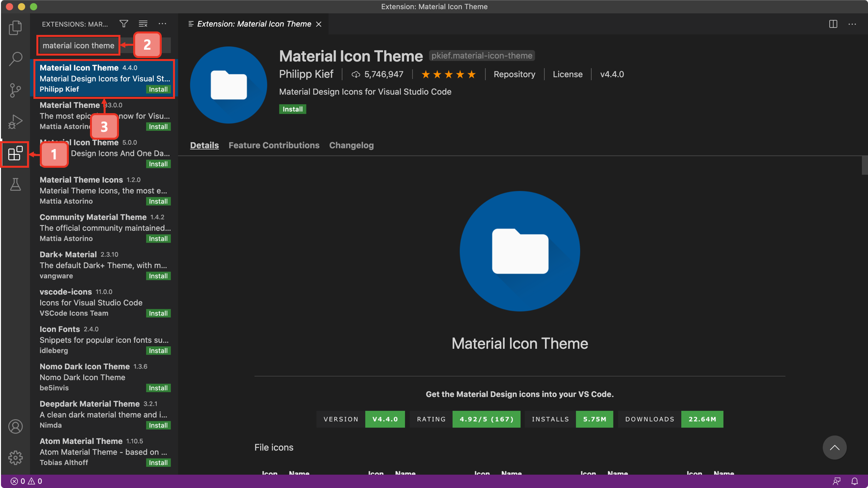This screenshot has width=868, height=488.
Task: Click the feedback icon in status bar
Action: (x=837, y=481)
